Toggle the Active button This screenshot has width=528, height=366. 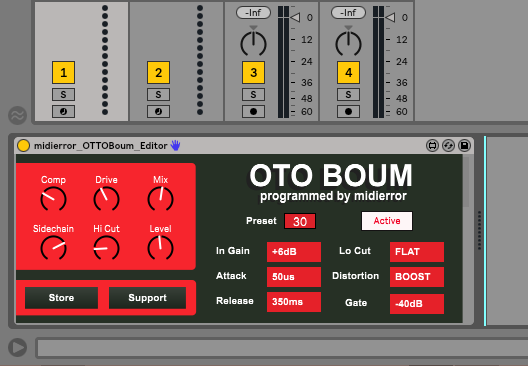[x=387, y=221]
